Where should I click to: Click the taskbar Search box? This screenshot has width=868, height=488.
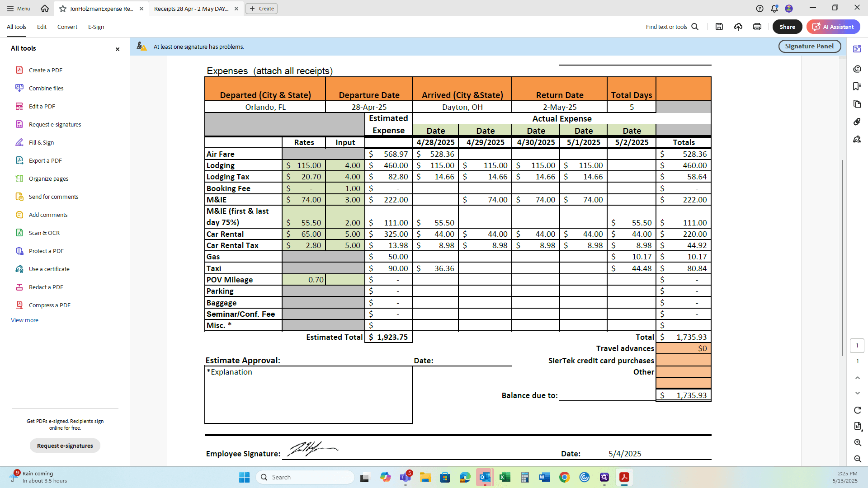pyautogui.click(x=305, y=477)
